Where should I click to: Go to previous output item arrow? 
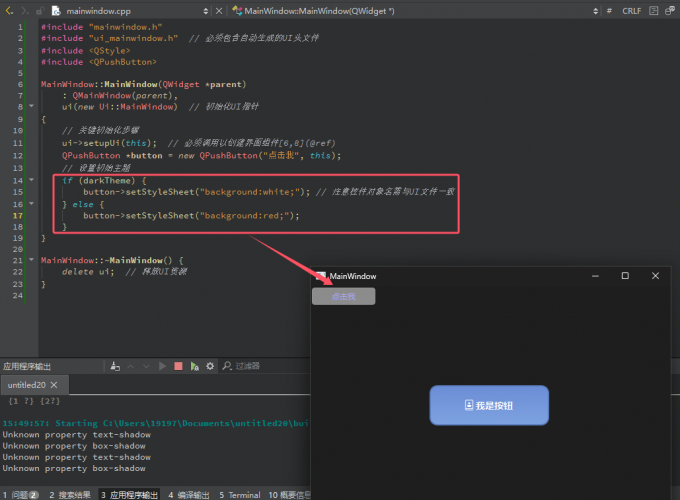point(131,366)
